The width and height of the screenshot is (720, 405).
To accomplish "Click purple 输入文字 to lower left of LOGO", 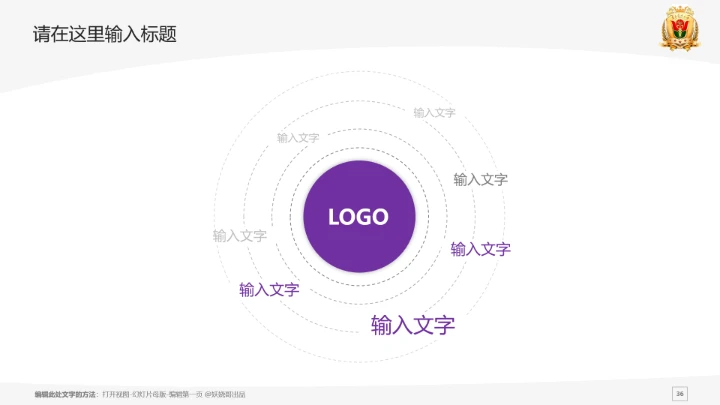I will [x=269, y=290].
